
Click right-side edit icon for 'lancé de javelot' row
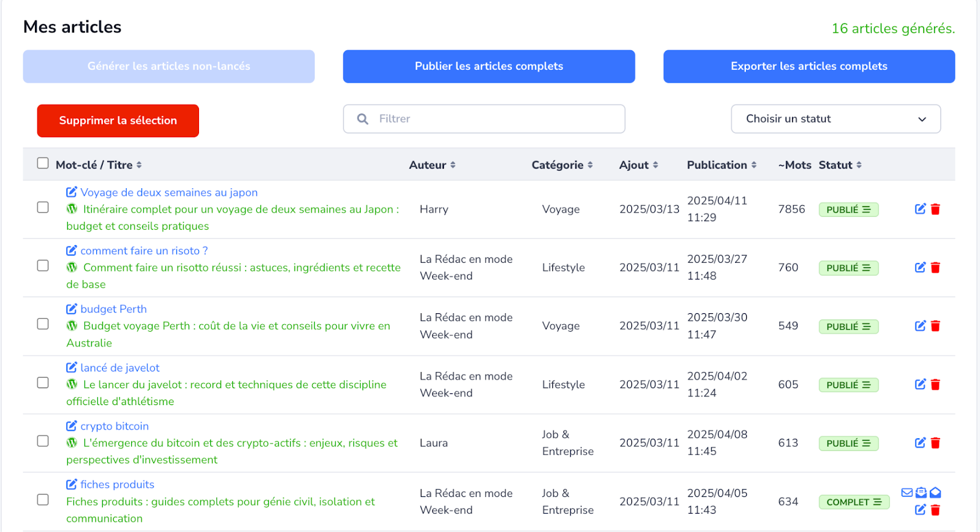click(x=920, y=384)
